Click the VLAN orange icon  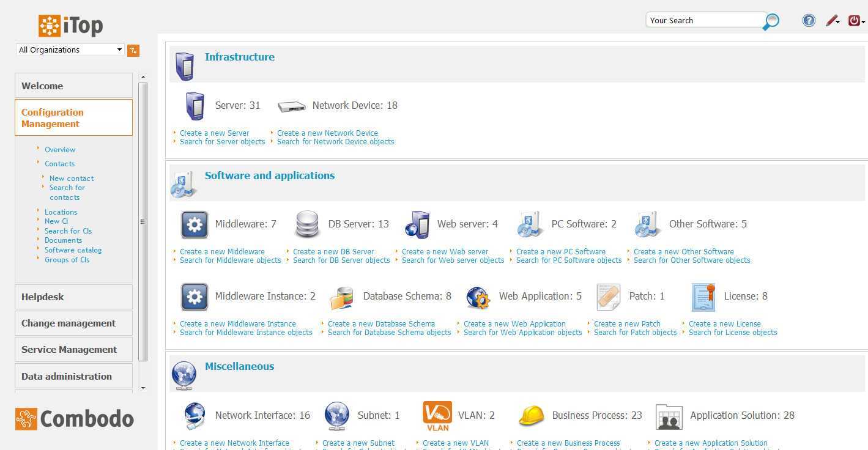click(437, 416)
